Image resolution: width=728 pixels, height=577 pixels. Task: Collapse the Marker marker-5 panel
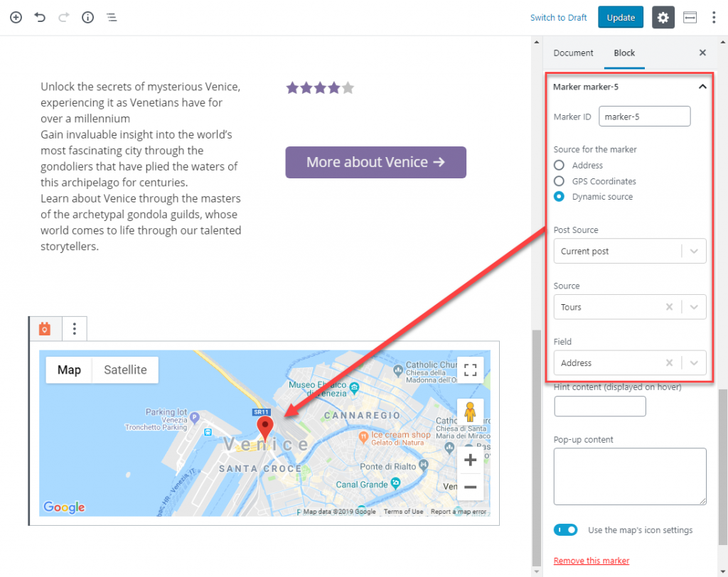702,86
